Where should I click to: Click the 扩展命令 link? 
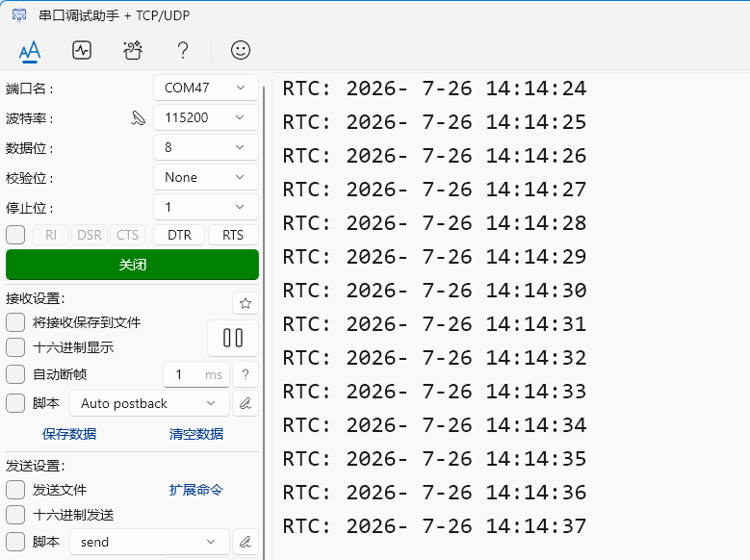[x=196, y=490]
